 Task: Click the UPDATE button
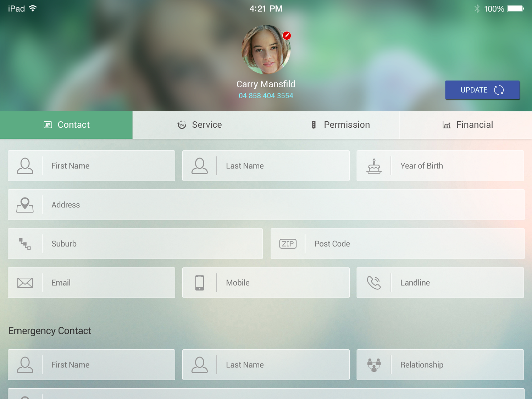coord(482,90)
